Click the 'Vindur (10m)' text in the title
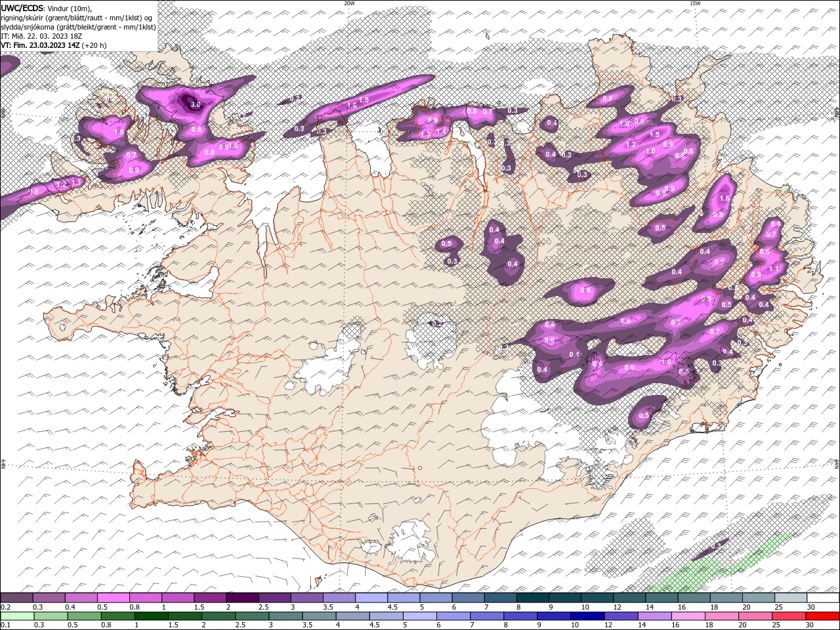 (70, 8)
